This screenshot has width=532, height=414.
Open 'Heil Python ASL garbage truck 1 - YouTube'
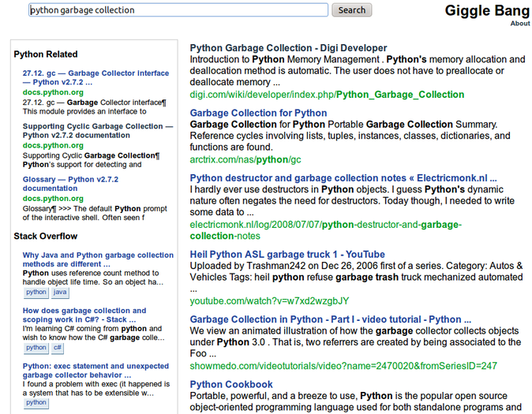point(287,254)
